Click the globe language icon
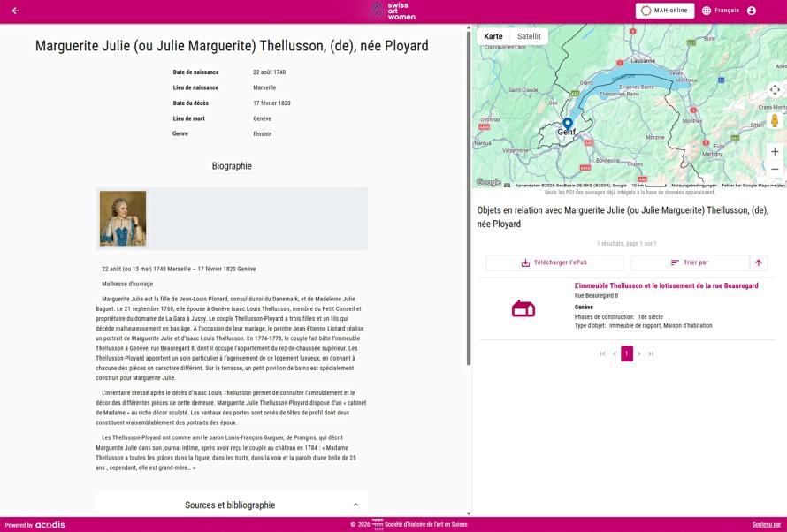Viewport: 787px width, 532px height. point(707,11)
